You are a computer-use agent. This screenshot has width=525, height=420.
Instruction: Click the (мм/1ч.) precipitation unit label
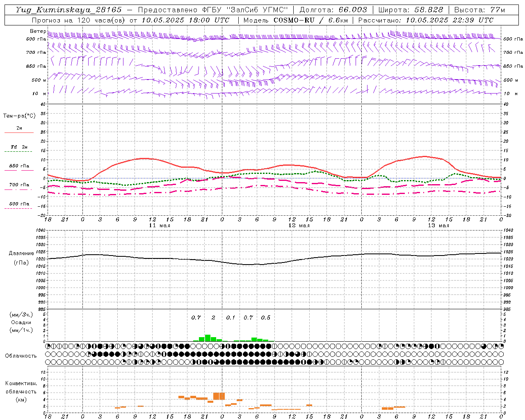pyautogui.click(x=21, y=330)
